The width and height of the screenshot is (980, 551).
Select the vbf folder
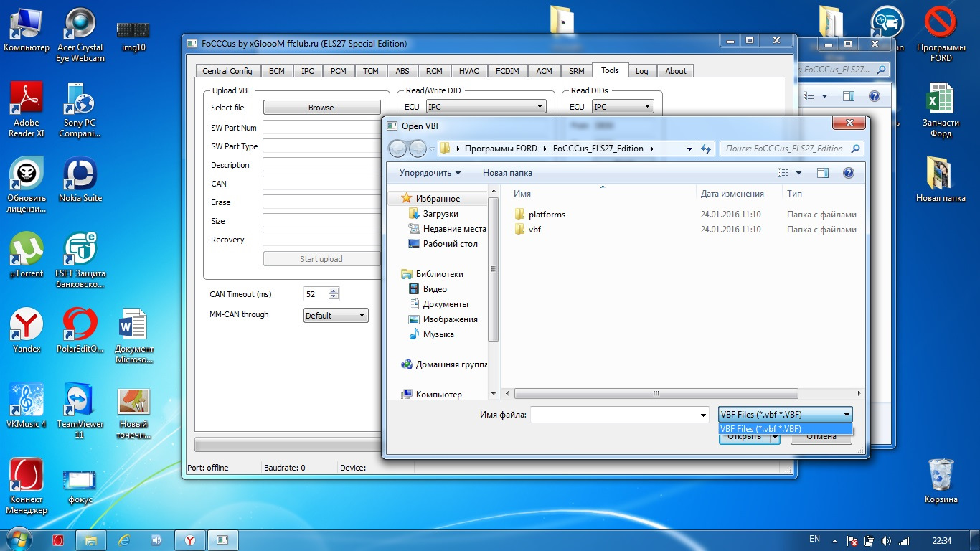(534, 230)
